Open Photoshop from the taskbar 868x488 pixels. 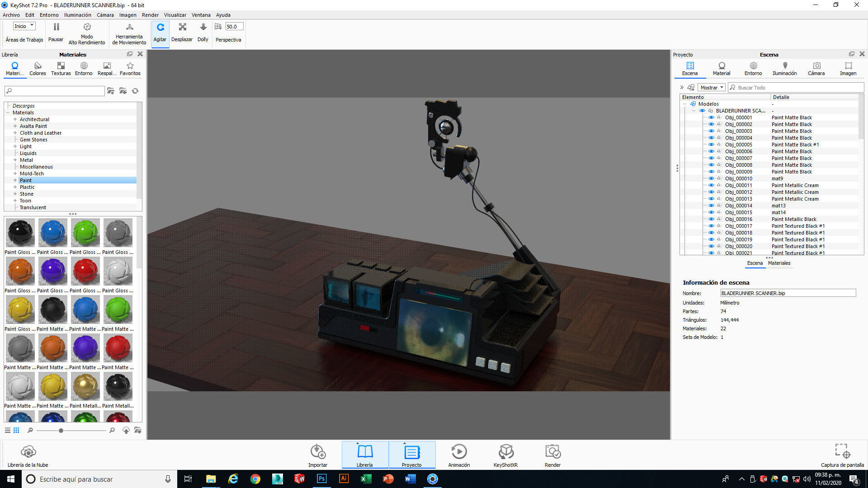pyautogui.click(x=322, y=479)
